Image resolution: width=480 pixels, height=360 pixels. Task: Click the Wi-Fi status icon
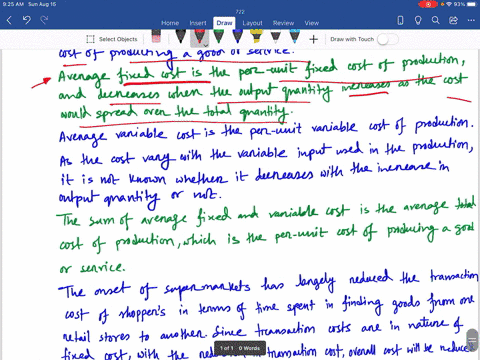(x=449, y=4)
